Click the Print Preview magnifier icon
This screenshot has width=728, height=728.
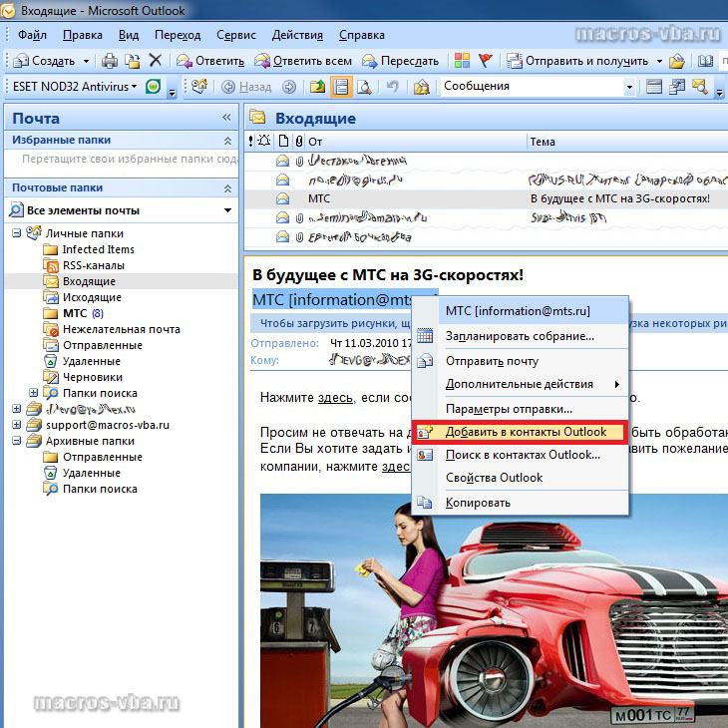point(364,87)
